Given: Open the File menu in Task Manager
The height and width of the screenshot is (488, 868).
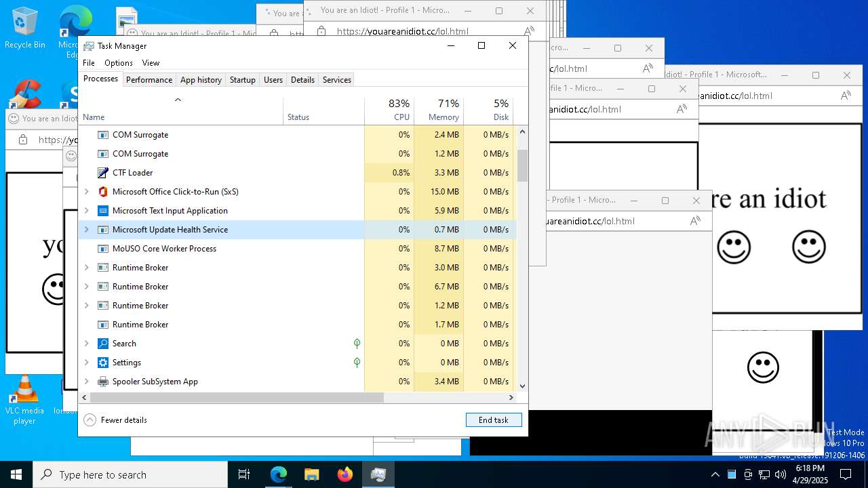Looking at the screenshot, I should [x=89, y=63].
